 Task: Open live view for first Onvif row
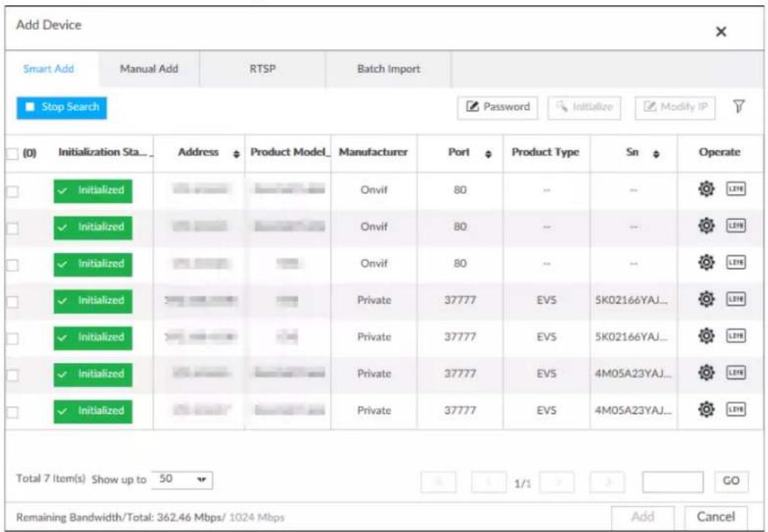[736, 188]
